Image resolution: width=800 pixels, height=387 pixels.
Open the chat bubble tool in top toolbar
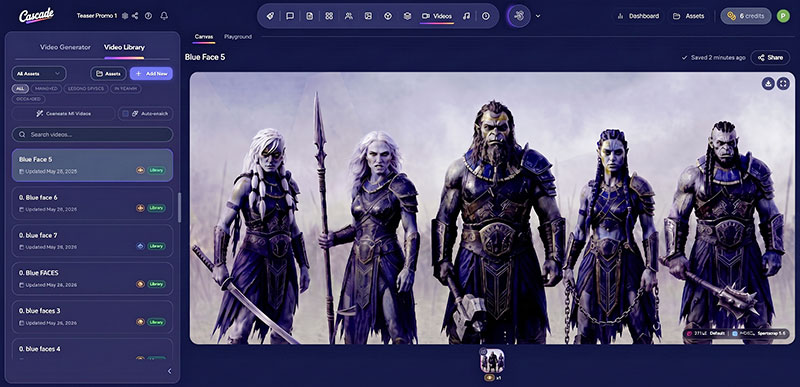coord(290,16)
